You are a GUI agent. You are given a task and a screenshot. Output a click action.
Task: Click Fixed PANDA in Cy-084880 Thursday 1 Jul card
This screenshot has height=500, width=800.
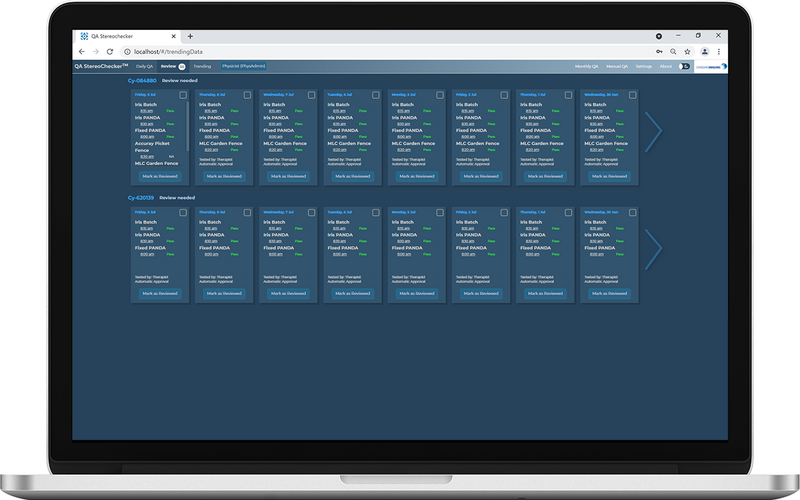click(536, 131)
